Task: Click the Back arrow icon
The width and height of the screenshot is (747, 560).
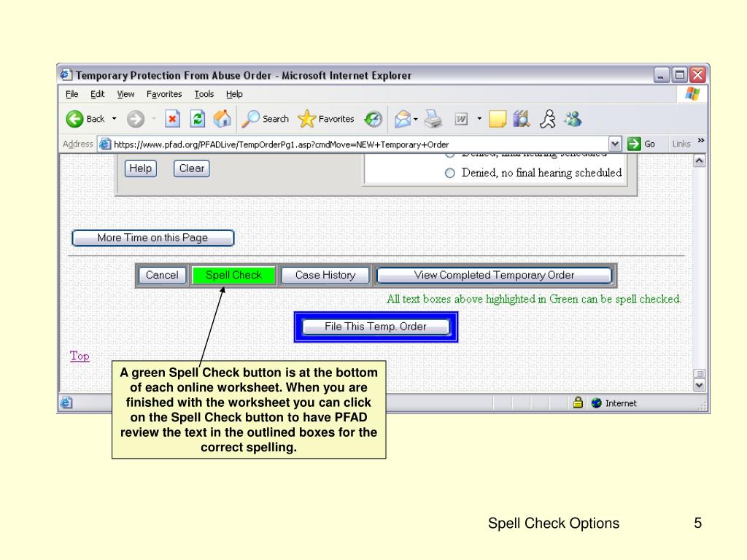Action: (x=74, y=119)
